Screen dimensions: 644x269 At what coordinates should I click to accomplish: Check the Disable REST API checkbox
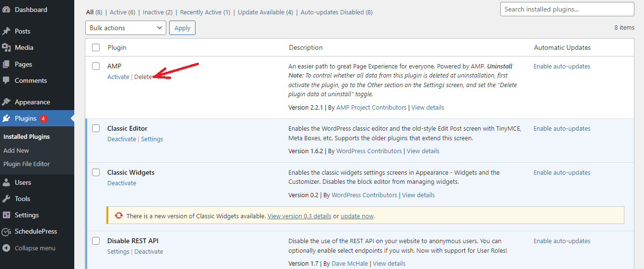(96, 241)
